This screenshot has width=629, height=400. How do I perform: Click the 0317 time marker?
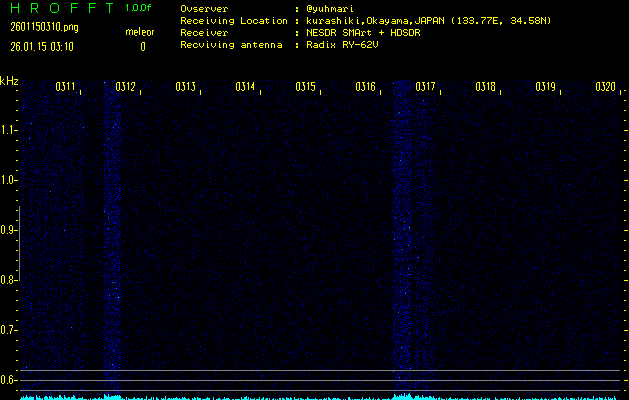click(x=425, y=87)
